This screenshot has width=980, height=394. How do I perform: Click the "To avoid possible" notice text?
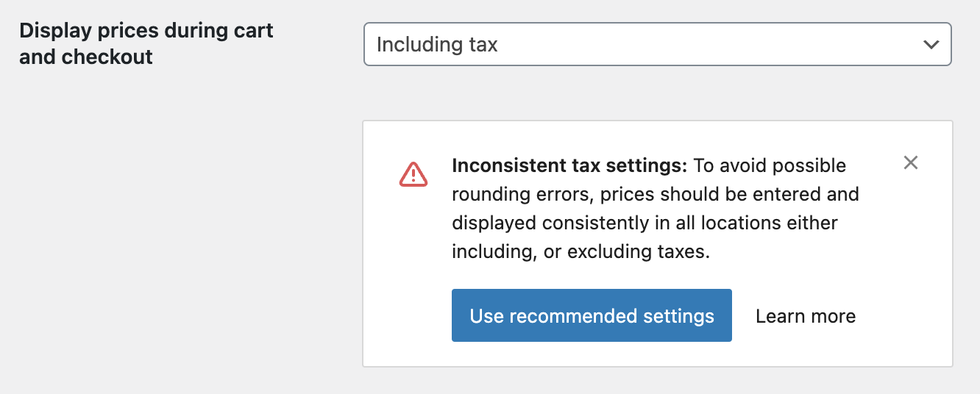pyautogui.click(x=770, y=165)
